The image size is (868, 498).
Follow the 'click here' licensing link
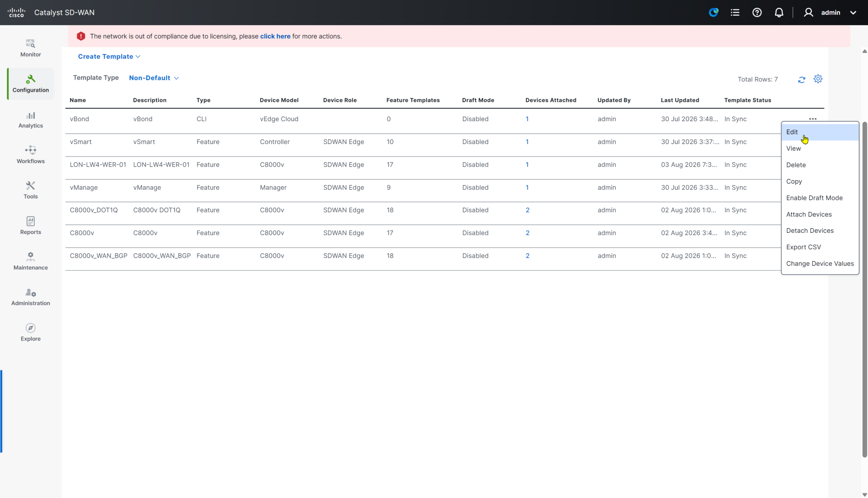(x=275, y=36)
